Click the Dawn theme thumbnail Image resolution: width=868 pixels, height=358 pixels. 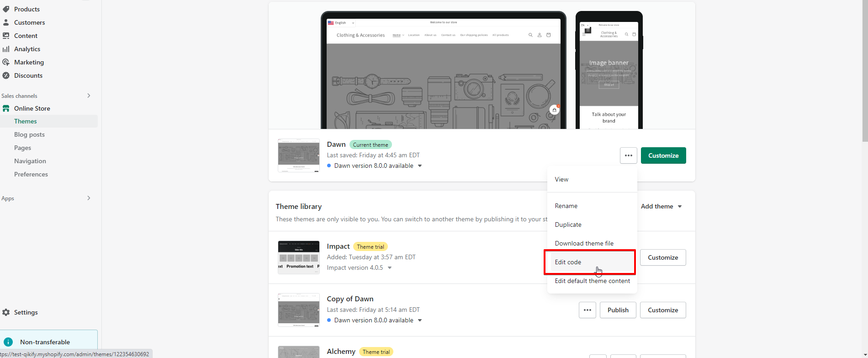coord(299,155)
